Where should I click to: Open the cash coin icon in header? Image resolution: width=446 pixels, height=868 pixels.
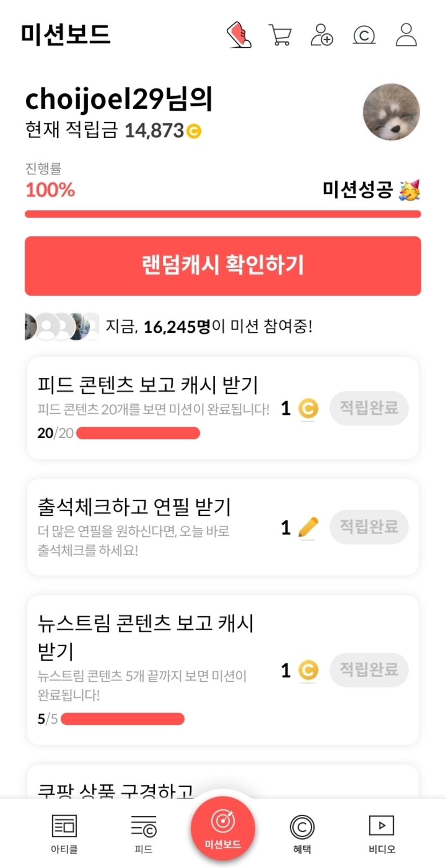click(x=364, y=35)
